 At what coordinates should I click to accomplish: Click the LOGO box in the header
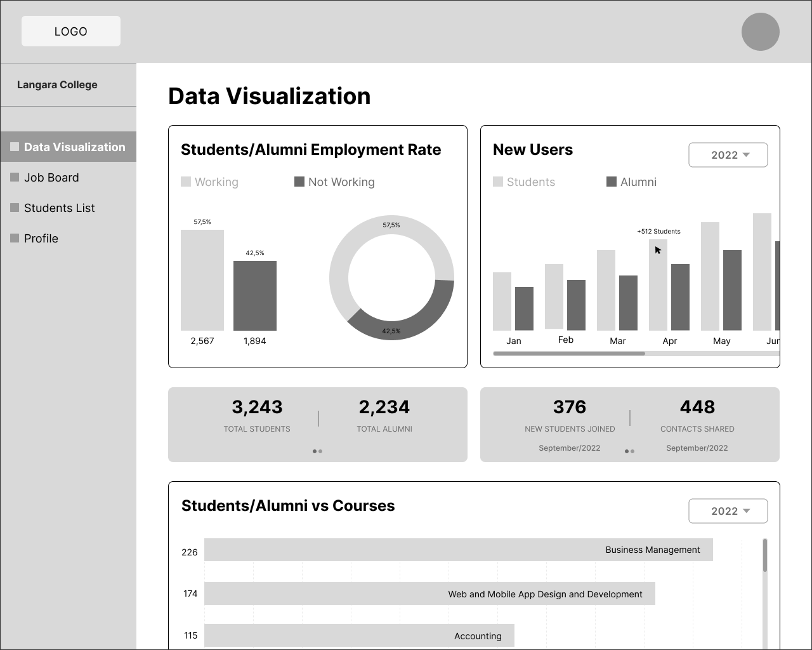(71, 31)
